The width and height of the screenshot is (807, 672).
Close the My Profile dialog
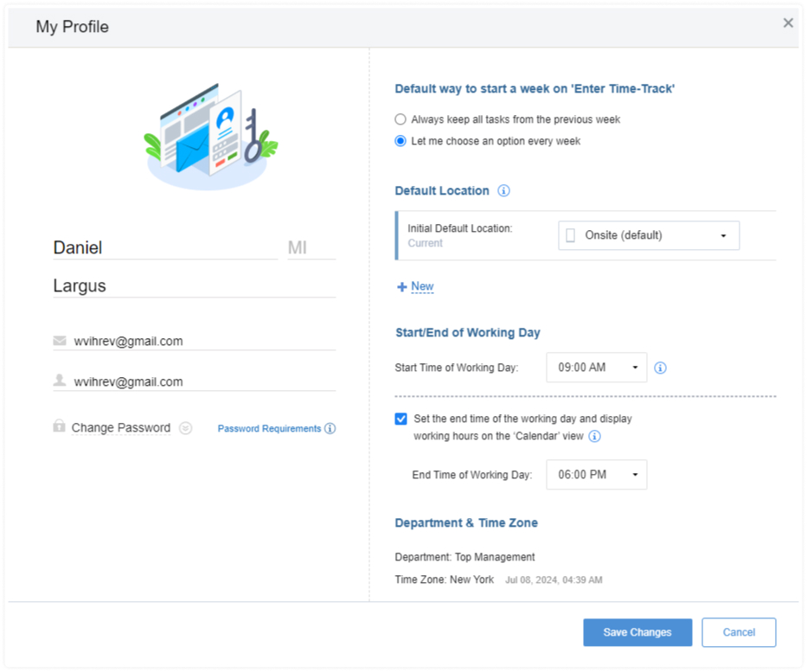click(787, 22)
